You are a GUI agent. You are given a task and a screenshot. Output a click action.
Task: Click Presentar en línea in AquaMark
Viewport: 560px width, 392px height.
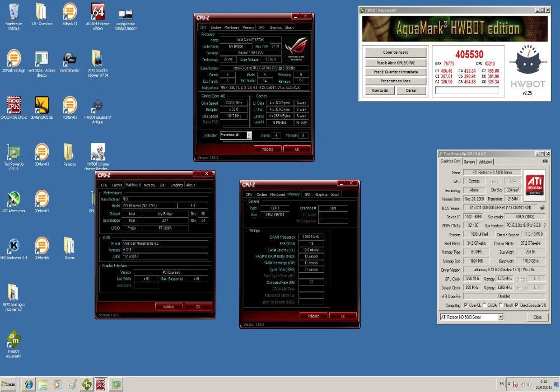(x=395, y=81)
